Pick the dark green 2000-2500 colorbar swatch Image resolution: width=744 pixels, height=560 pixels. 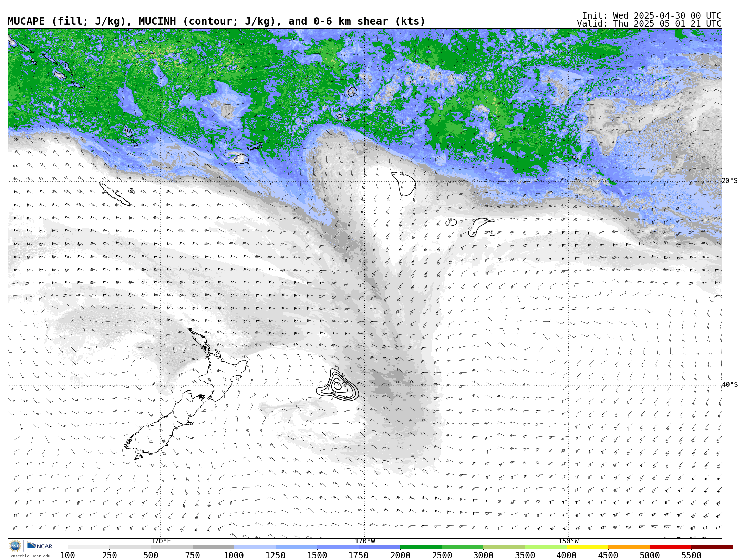coord(421,547)
